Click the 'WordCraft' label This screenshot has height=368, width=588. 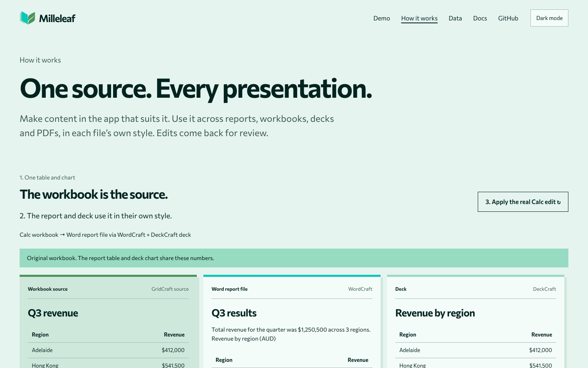[x=360, y=289]
